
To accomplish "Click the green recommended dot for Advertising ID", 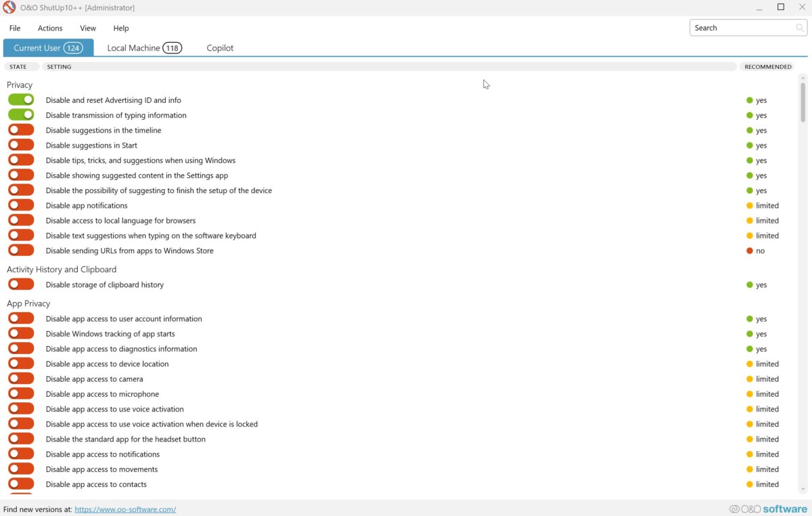I will tap(750, 100).
